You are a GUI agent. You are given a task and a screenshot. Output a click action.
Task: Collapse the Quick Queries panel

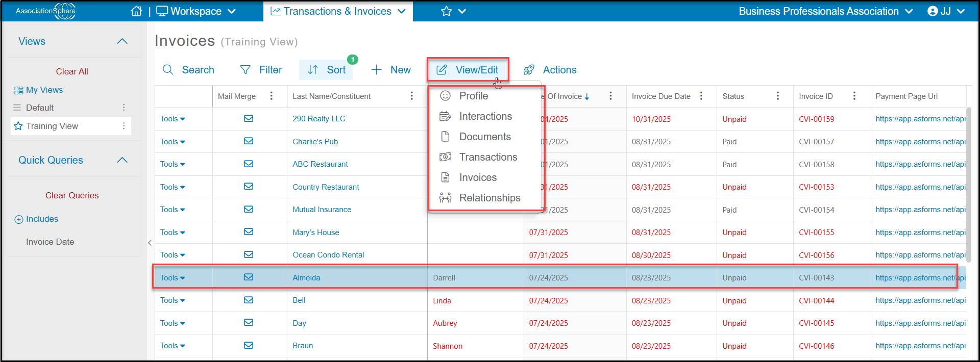(122, 160)
